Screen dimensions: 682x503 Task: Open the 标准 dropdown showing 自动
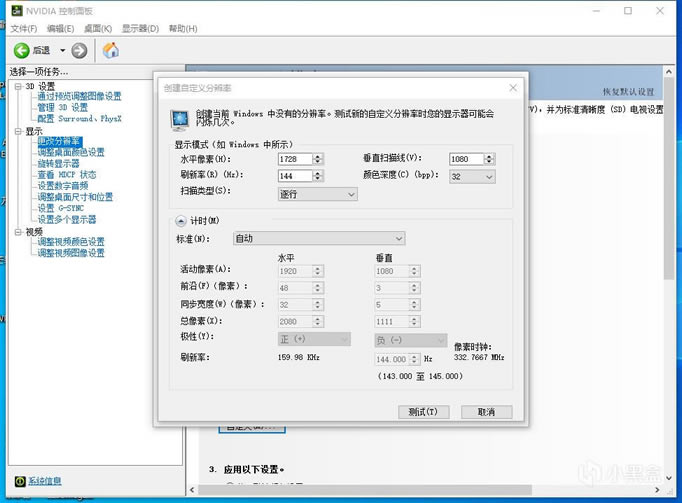[319, 238]
